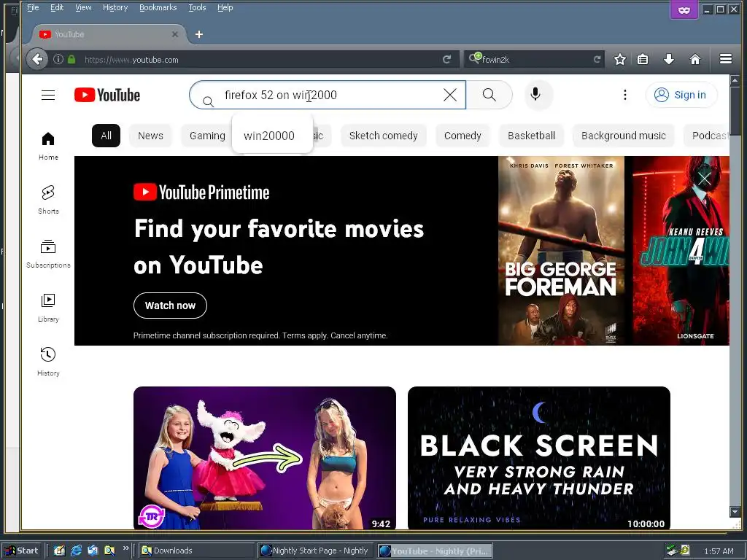Viewport: 747px width, 560px height.
Task: Open the File menu
Action: 33,7
